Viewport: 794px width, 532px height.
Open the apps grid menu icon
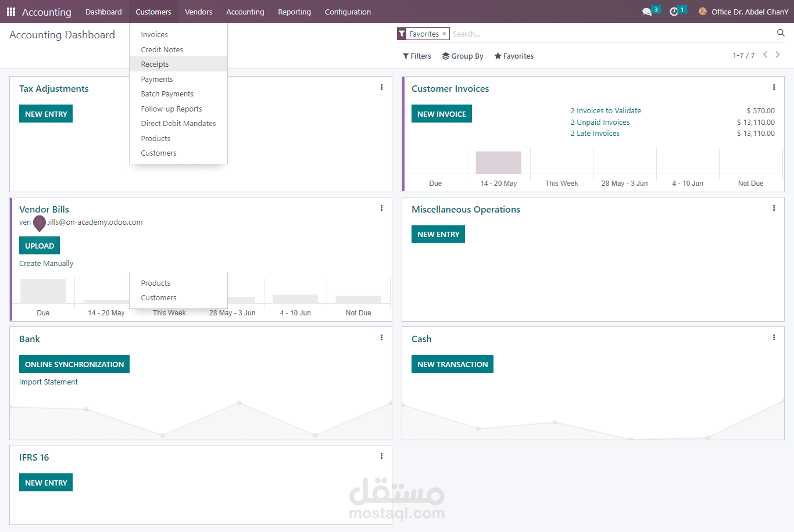11,12
